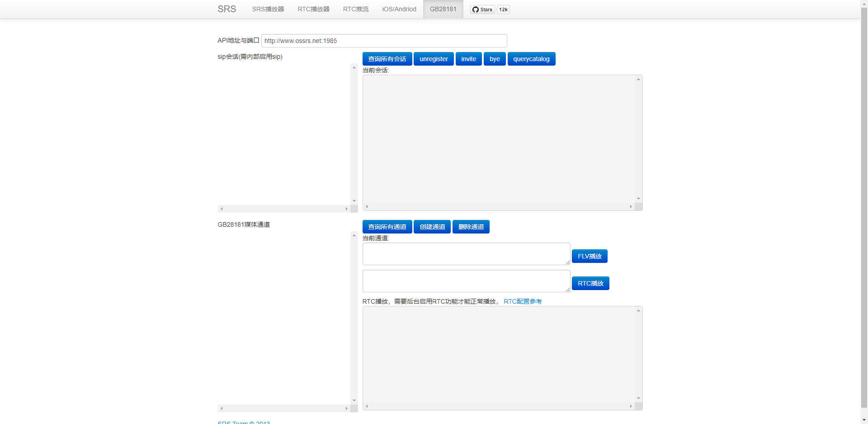The width and height of the screenshot is (868, 424).
Task: Click RTC text box resize handle
Action: (x=567, y=290)
